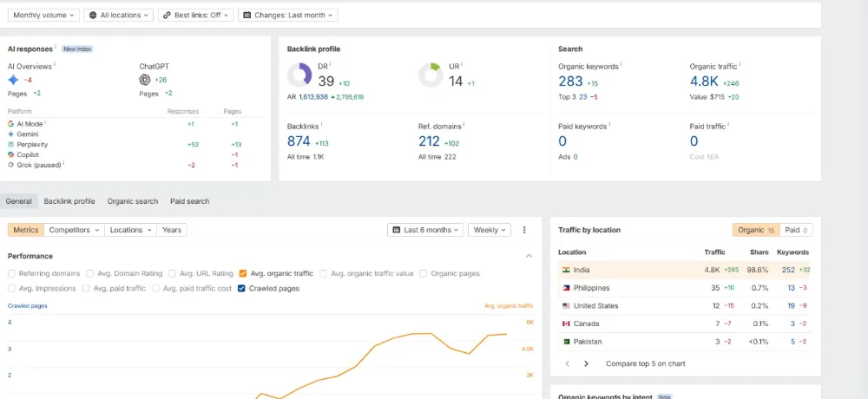Open the 4.8K organic traffic value

click(704, 82)
